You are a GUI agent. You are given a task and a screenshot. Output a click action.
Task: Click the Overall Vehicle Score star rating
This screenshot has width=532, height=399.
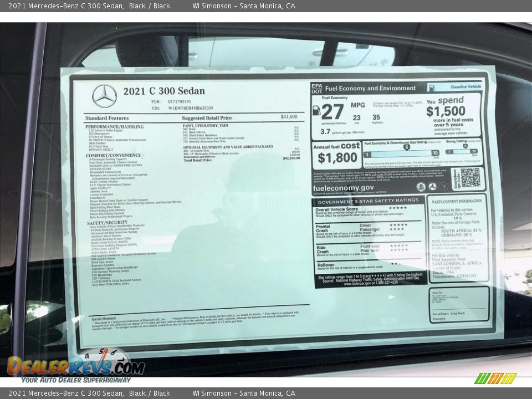[398, 208]
